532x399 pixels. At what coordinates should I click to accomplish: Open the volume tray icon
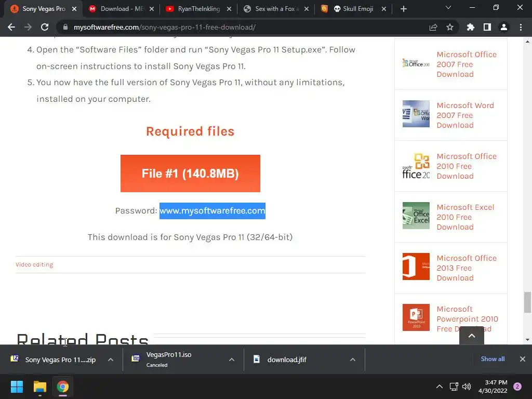click(x=467, y=387)
